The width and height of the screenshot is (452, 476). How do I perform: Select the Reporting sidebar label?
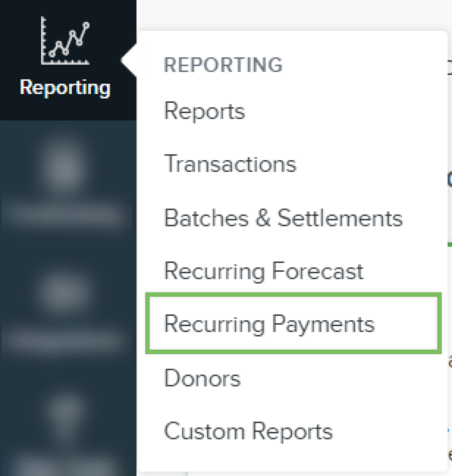coord(65,87)
